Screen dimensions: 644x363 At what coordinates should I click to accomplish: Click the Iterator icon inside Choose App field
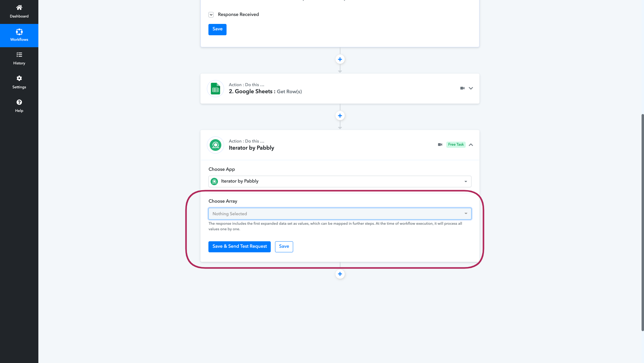[x=214, y=181]
